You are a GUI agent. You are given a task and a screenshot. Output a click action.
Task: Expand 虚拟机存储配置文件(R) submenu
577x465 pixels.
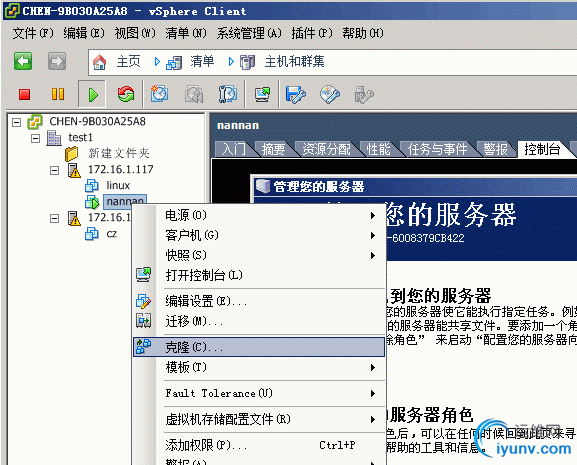tap(373, 419)
